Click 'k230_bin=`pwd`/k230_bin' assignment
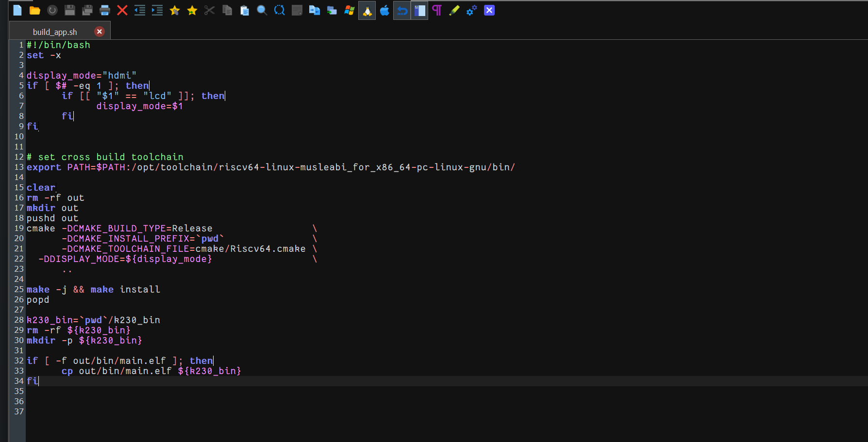The width and height of the screenshot is (868, 442). [x=93, y=320]
